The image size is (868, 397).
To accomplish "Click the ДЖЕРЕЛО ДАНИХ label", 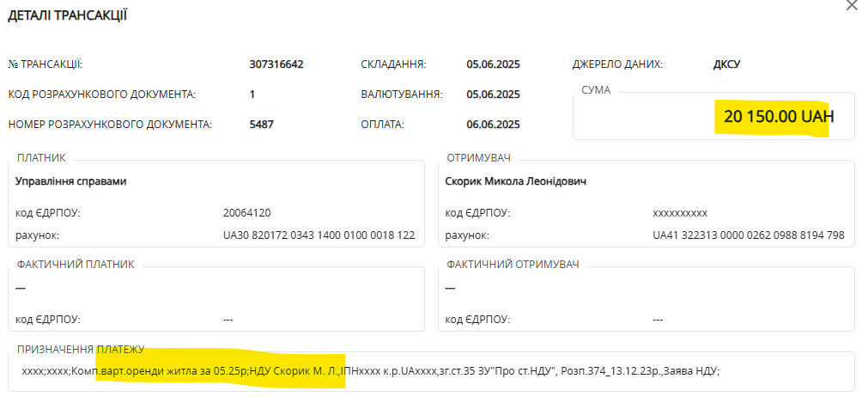I will pos(617,64).
